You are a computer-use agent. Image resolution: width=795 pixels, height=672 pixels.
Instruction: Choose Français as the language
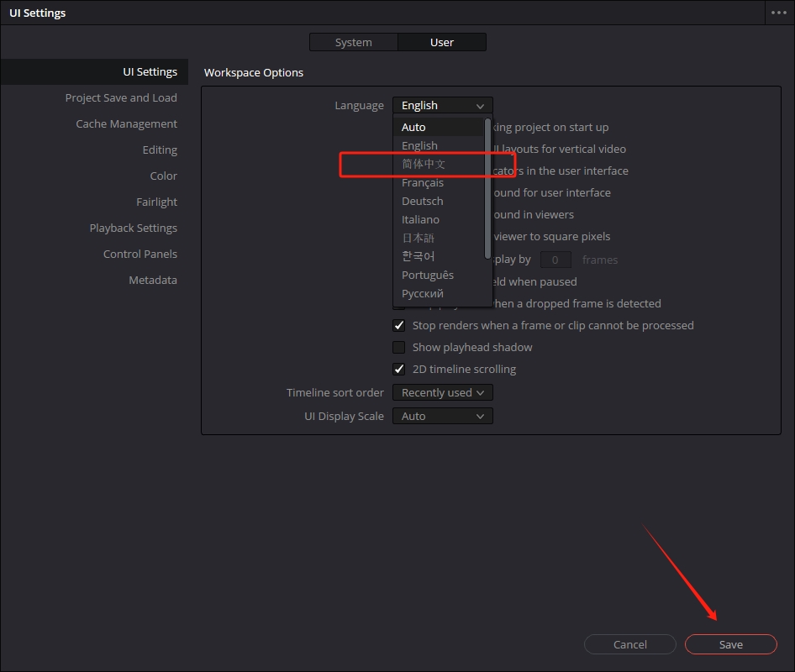(x=423, y=182)
